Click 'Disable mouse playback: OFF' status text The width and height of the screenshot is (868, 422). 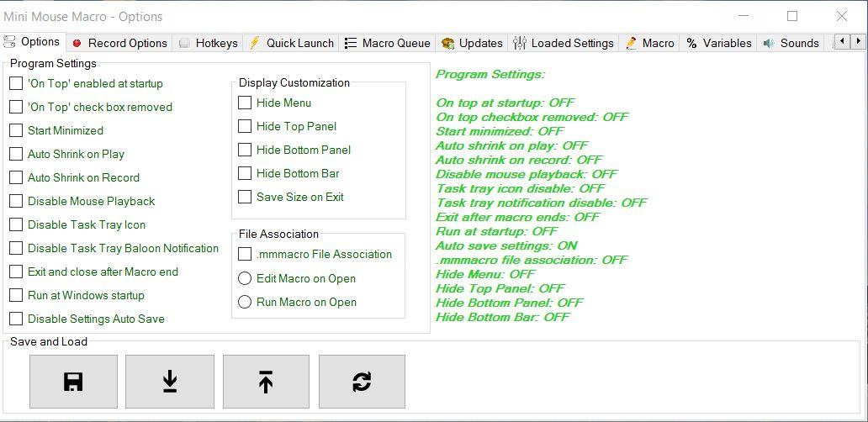pyautogui.click(x=527, y=174)
